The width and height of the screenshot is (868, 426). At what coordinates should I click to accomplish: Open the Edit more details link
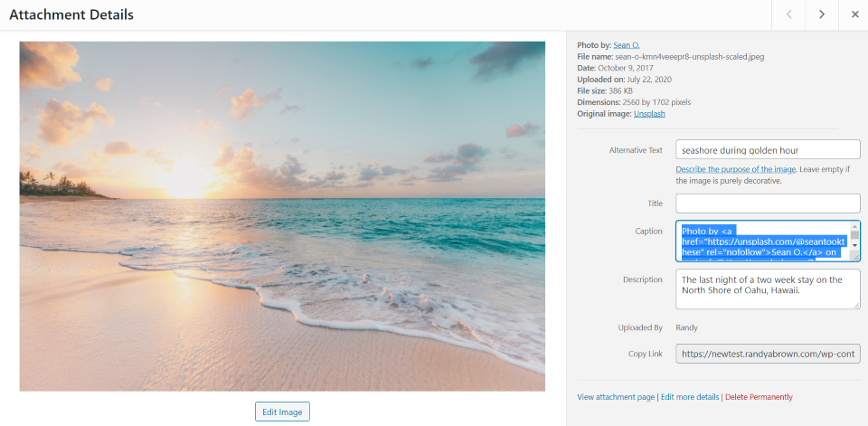point(690,397)
